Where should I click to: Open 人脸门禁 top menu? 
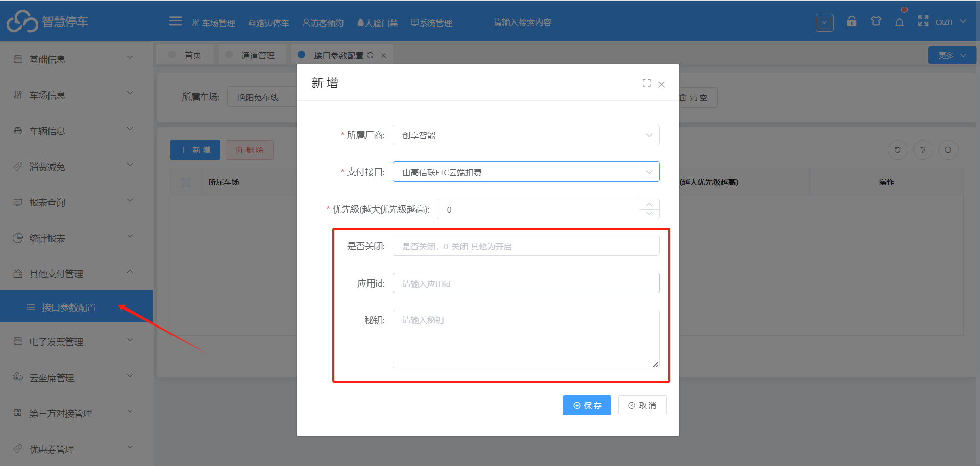(377, 23)
